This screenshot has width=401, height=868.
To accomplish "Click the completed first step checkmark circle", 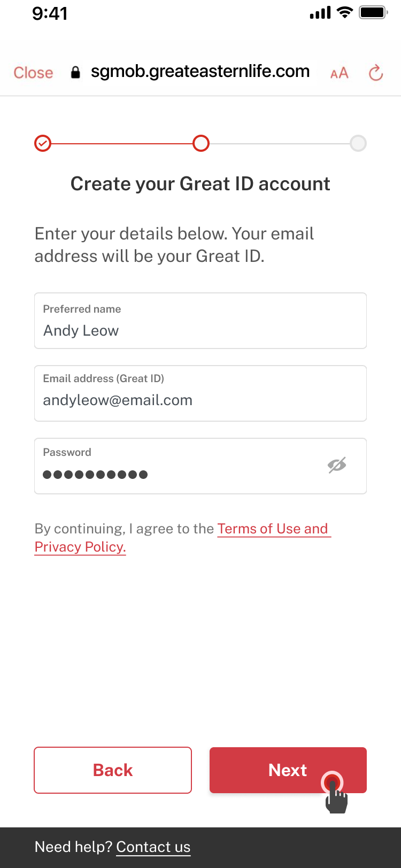I will pyautogui.click(x=43, y=143).
